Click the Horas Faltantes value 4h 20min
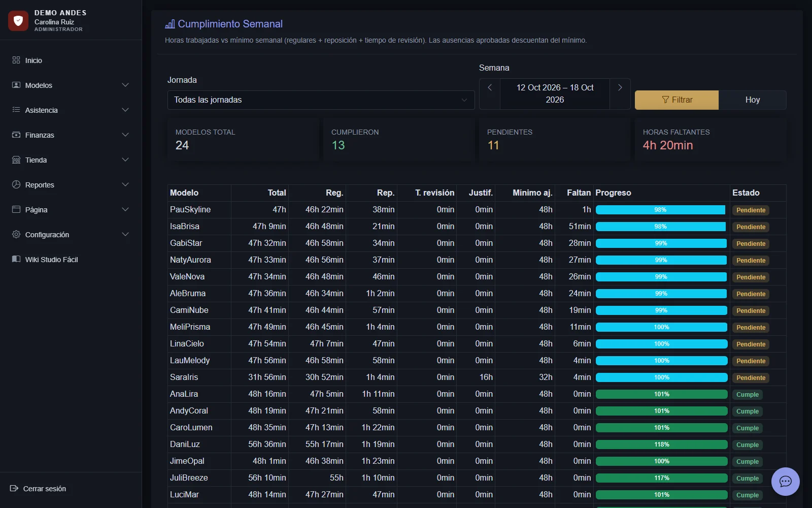812x508 pixels. 668,145
